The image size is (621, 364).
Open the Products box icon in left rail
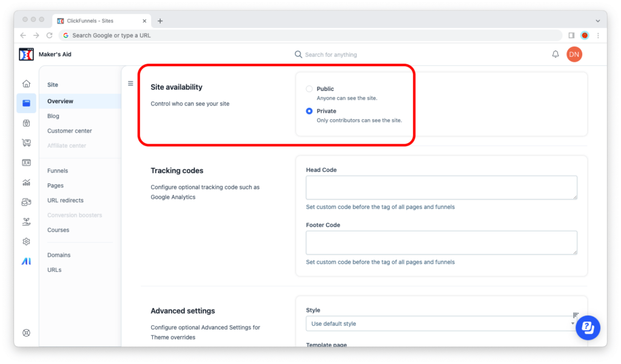pos(26,123)
